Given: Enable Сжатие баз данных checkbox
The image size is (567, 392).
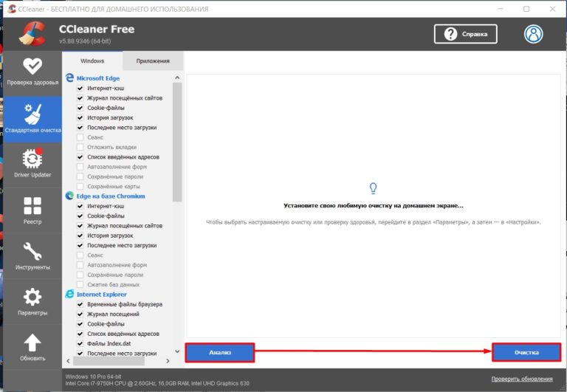Looking at the screenshot, I should point(80,285).
